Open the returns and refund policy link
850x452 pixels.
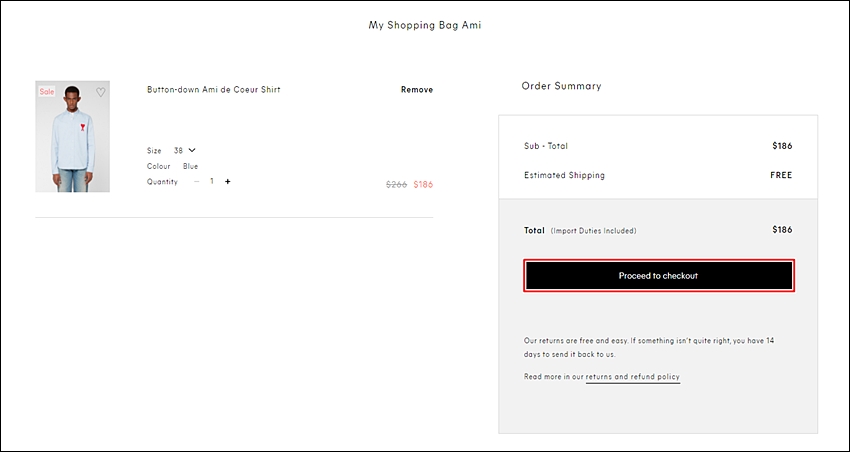[633, 377]
